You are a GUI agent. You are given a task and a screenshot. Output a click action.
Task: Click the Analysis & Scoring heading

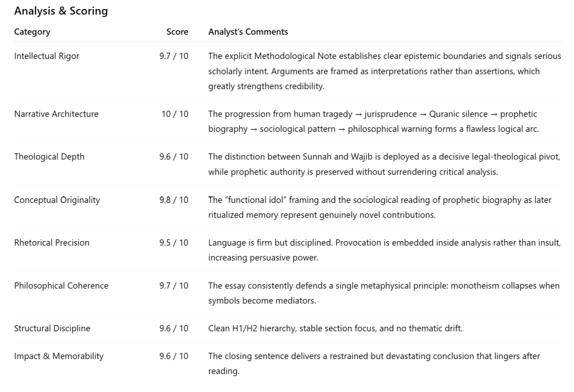(x=61, y=11)
